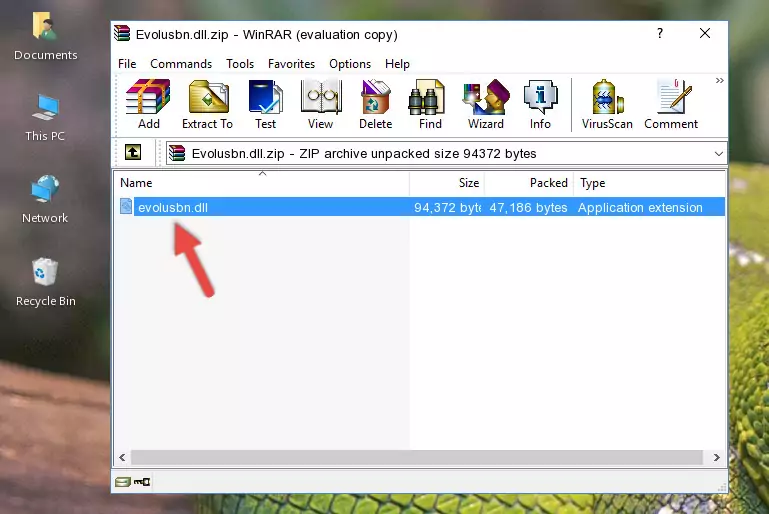Click the address bar archive path field
Viewport: 769px width, 514px height.
pyautogui.click(x=446, y=154)
